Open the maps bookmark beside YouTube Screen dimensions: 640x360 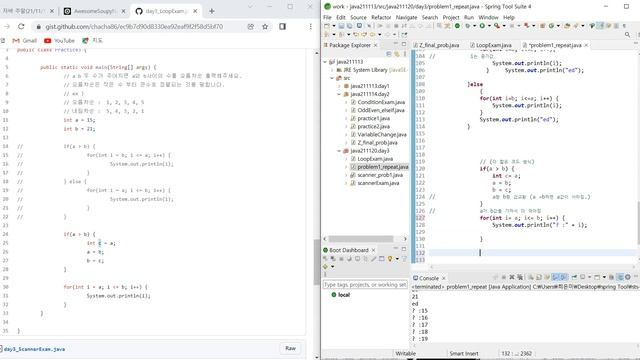tap(93, 41)
